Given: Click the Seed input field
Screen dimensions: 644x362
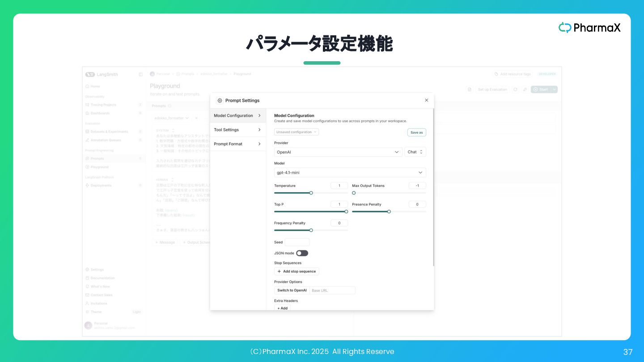Looking at the screenshot, I should click(x=297, y=242).
